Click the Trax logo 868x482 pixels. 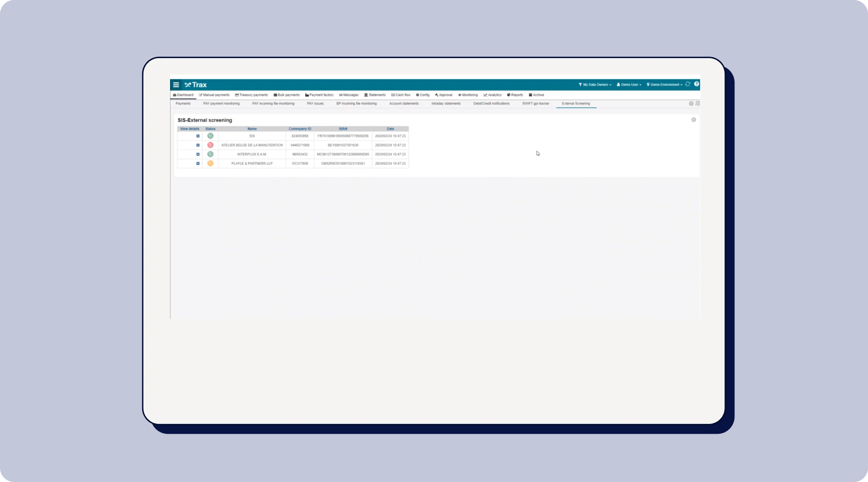196,85
